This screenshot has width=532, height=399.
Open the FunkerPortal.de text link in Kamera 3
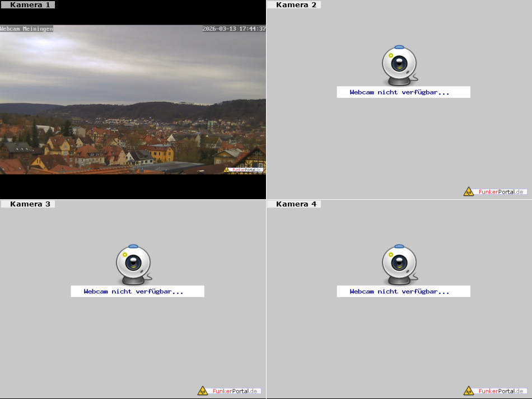click(235, 391)
